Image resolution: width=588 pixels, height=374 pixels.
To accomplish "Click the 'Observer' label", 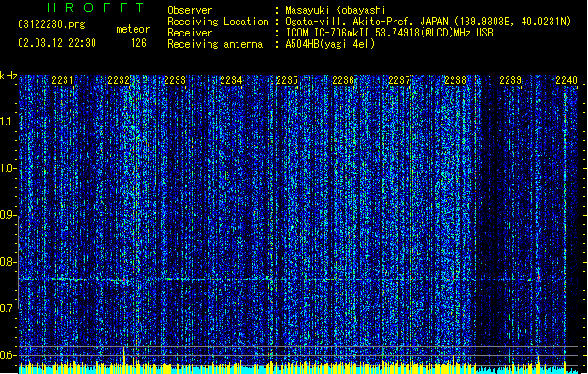I will (190, 10).
